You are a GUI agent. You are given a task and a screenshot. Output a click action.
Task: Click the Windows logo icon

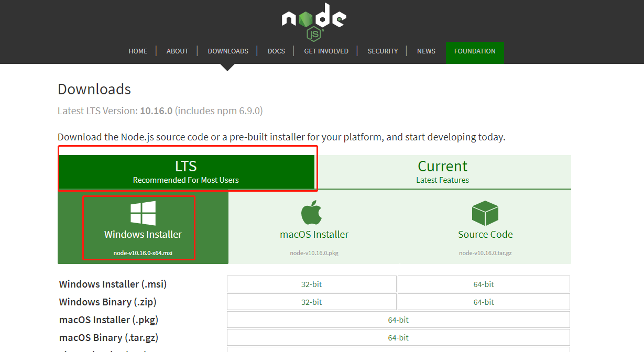point(143,213)
